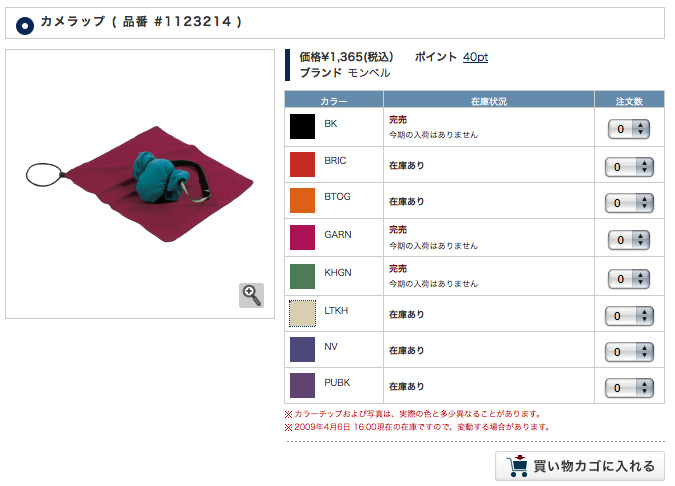
Task: Pick the orange BTOG color swatch
Action: click(302, 200)
